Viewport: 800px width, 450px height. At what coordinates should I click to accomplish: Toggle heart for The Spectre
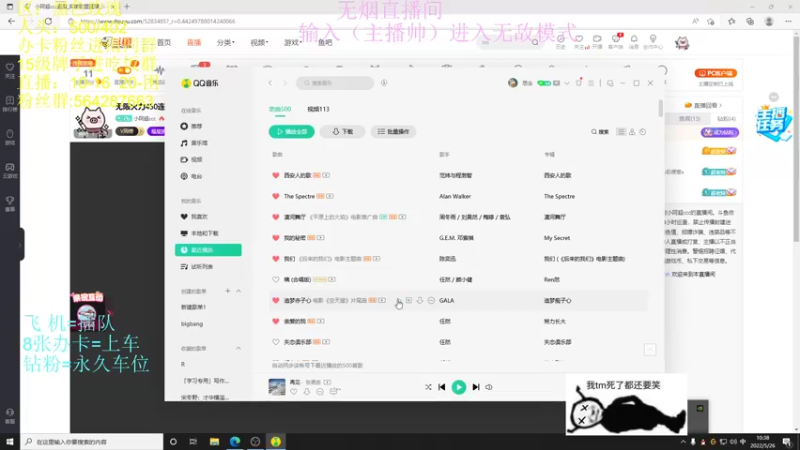pyautogui.click(x=276, y=196)
